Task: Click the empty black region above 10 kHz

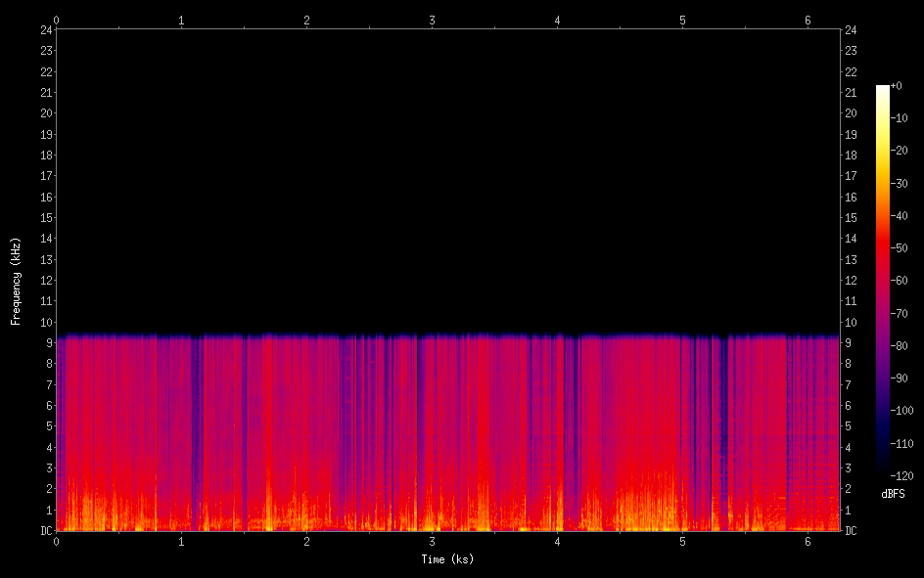Action: (447, 176)
